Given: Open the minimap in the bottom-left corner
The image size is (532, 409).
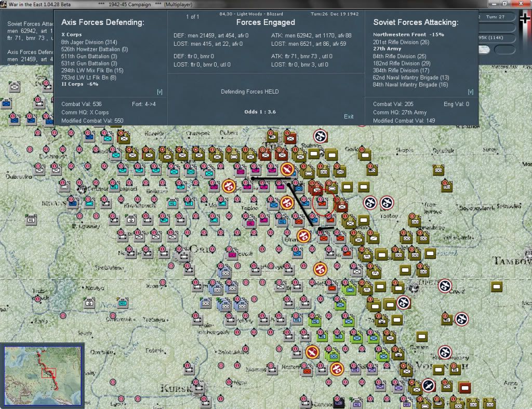Looking at the screenshot, I should click(43, 375).
